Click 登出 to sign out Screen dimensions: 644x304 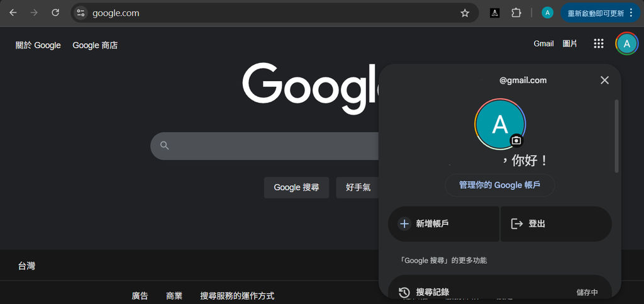click(x=556, y=224)
